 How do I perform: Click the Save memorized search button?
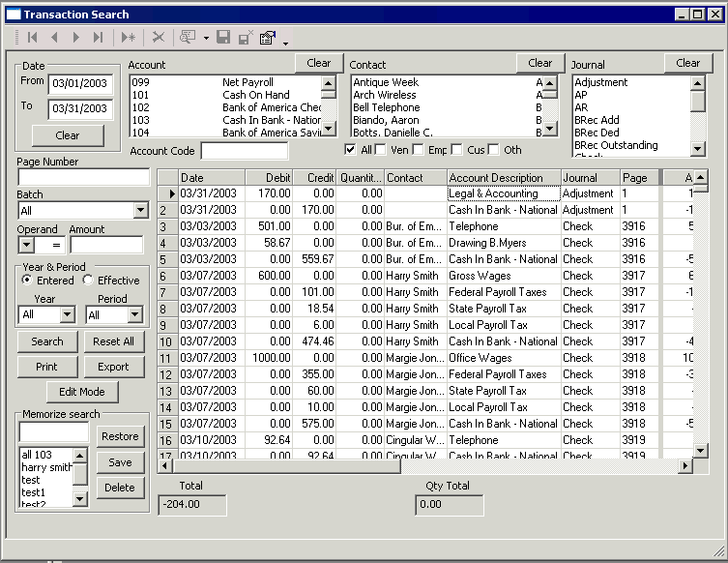click(x=120, y=462)
